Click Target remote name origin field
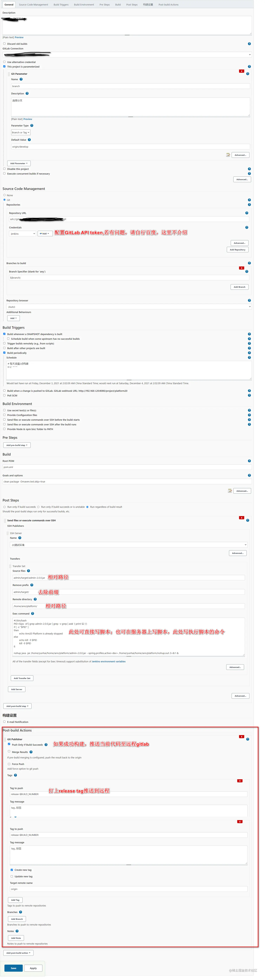 point(129,889)
